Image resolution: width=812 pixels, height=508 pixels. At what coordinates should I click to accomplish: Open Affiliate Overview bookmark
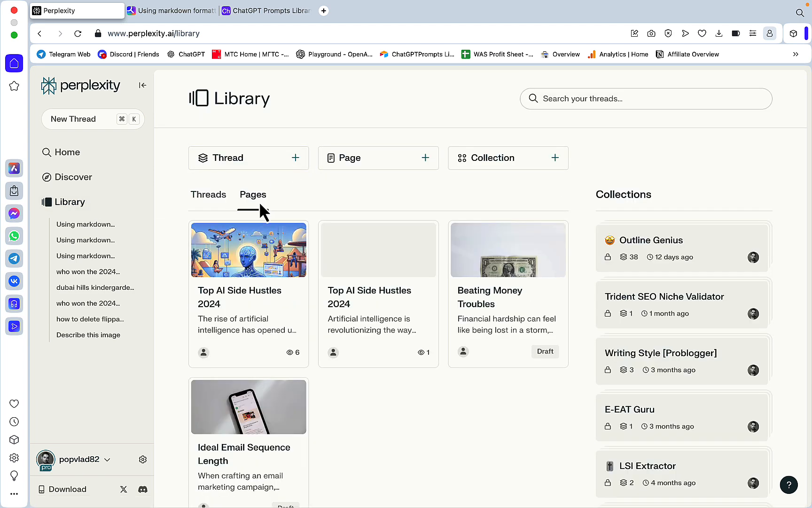point(687,54)
